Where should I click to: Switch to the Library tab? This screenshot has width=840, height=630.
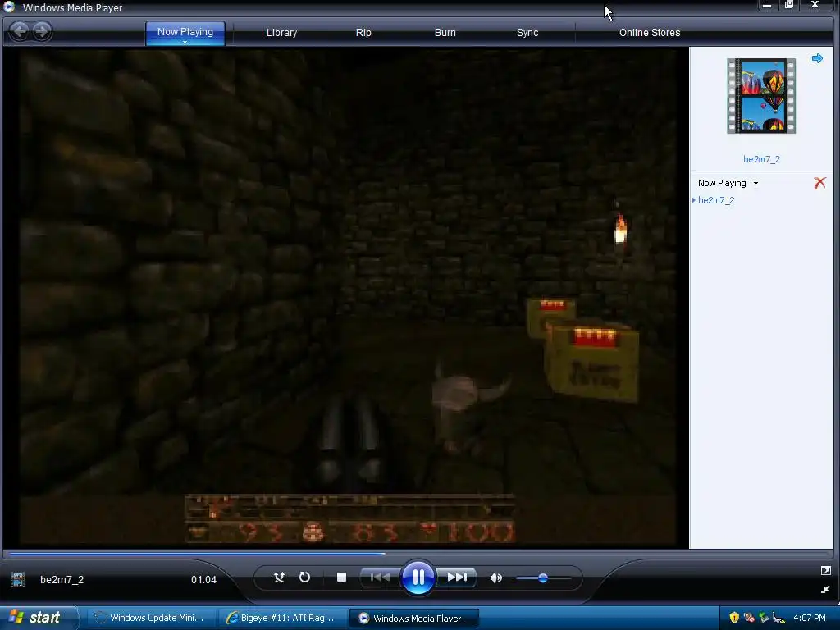pyautogui.click(x=281, y=33)
